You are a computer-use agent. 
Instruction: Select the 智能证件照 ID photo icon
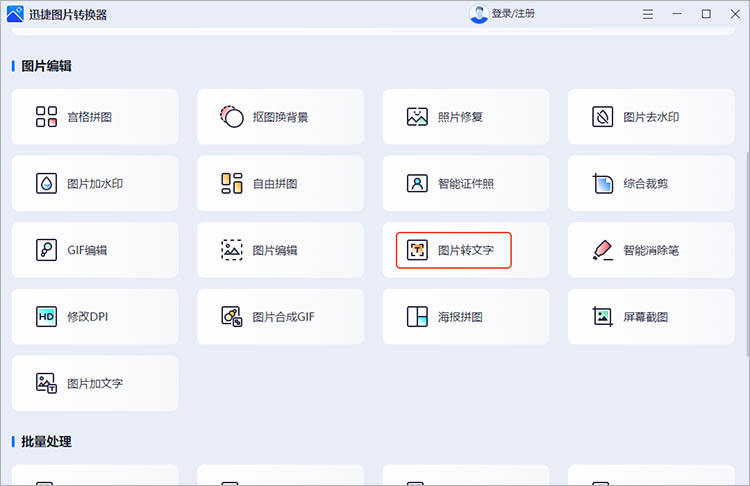click(x=417, y=183)
